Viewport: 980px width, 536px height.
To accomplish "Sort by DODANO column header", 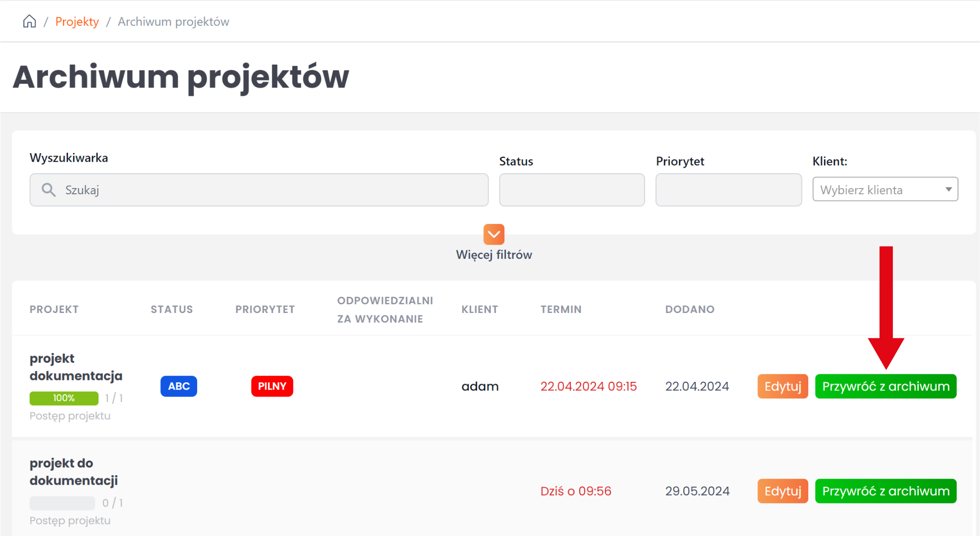I will 690,310.
